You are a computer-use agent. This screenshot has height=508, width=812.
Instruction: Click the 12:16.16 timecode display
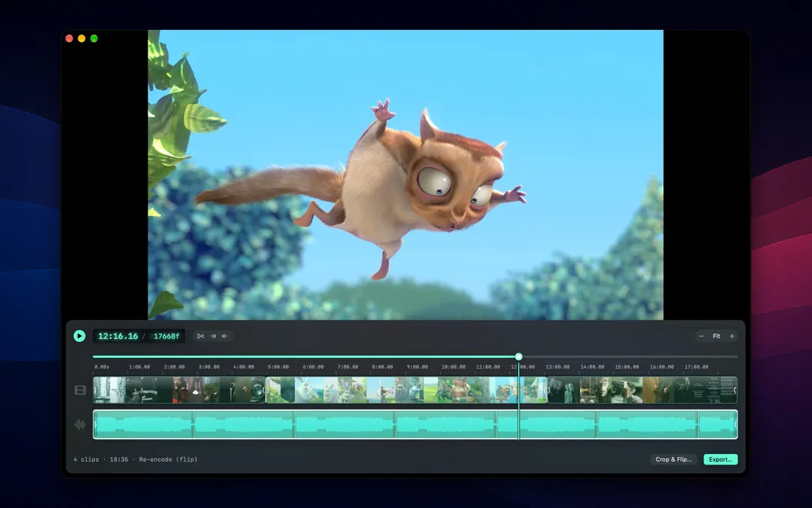click(x=118, y=336)
